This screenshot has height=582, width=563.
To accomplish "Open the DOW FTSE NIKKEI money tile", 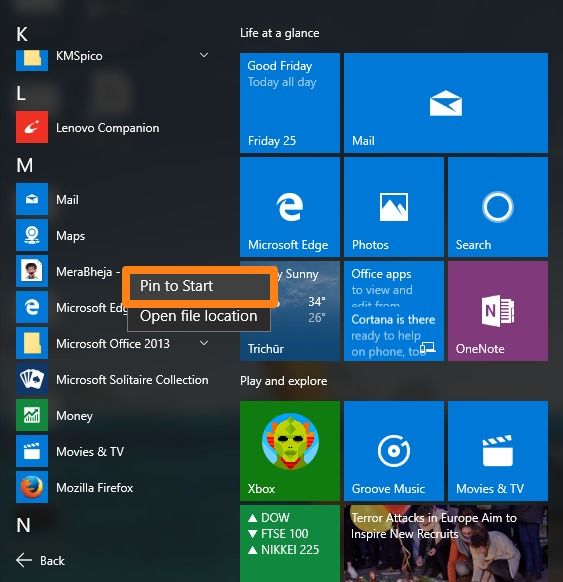I will (290, 543).
